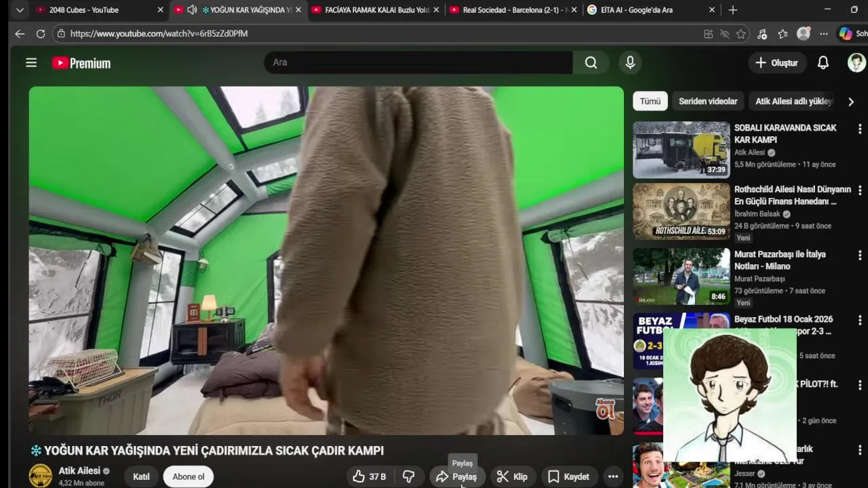Select the Seriden videolar chip
Viewport: 868px width, 488px height.
click(x=708, y=101)
